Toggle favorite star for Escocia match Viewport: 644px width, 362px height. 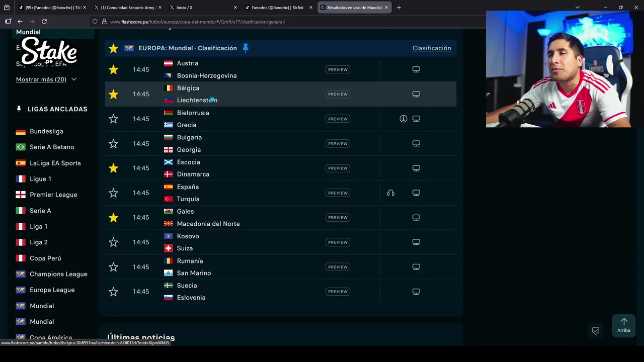point(113,168)
